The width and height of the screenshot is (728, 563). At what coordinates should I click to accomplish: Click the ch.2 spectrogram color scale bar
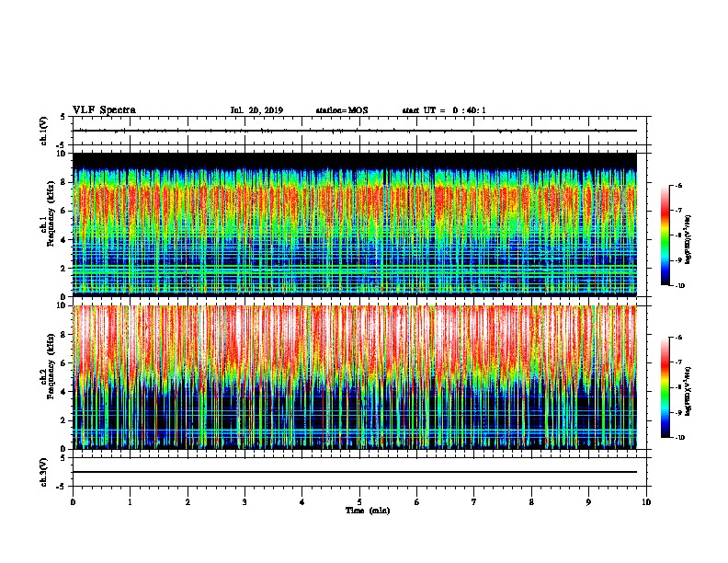click(665, 387)
